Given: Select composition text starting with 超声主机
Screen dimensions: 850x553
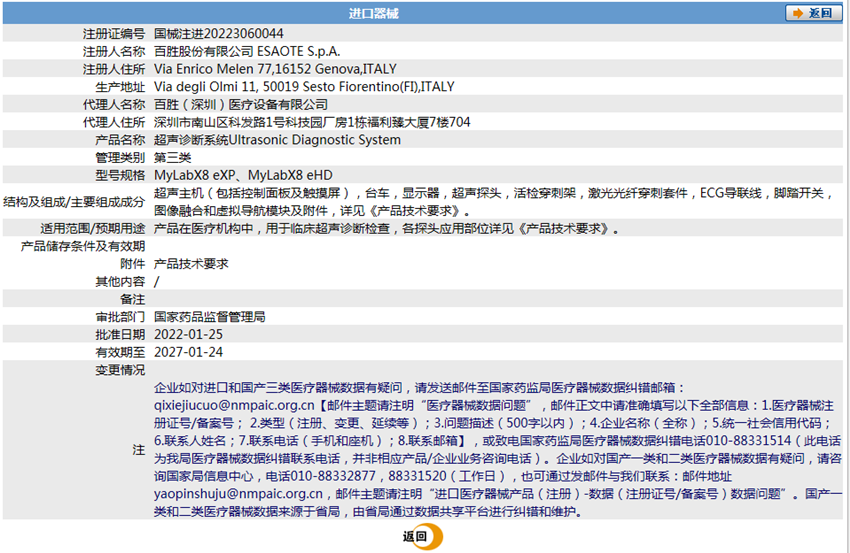Looking at the screenshot, I should pos(494,201).
